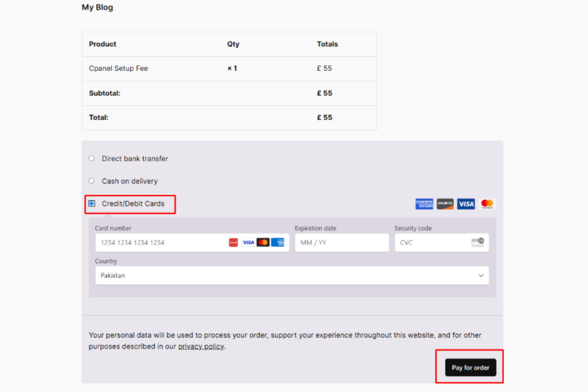The height and width of the screenshot is (392, 588).
Task: Select Cash on delivery payment option
Action: [x=92, y=181]
